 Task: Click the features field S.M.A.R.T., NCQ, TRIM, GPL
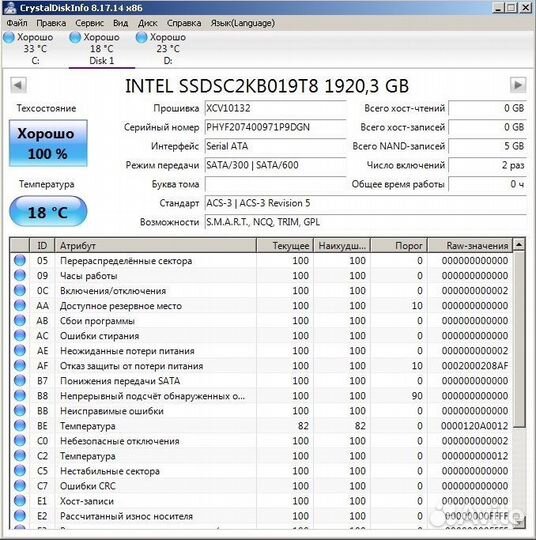pos(365,222)
